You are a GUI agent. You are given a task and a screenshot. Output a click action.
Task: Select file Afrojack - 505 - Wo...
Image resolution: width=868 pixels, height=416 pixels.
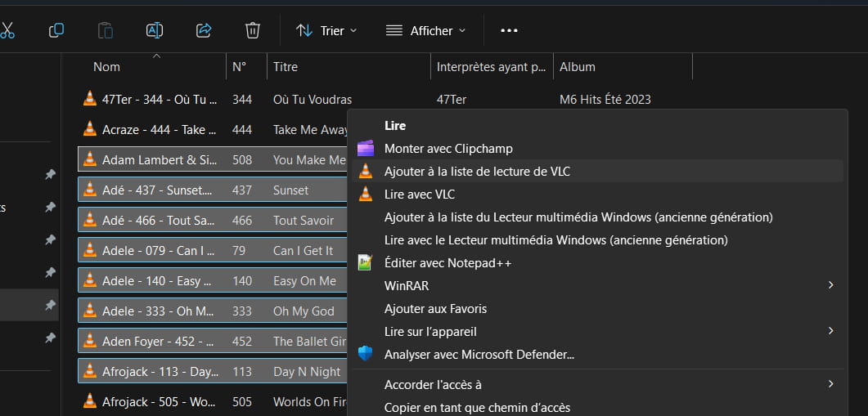click(160, 402)
